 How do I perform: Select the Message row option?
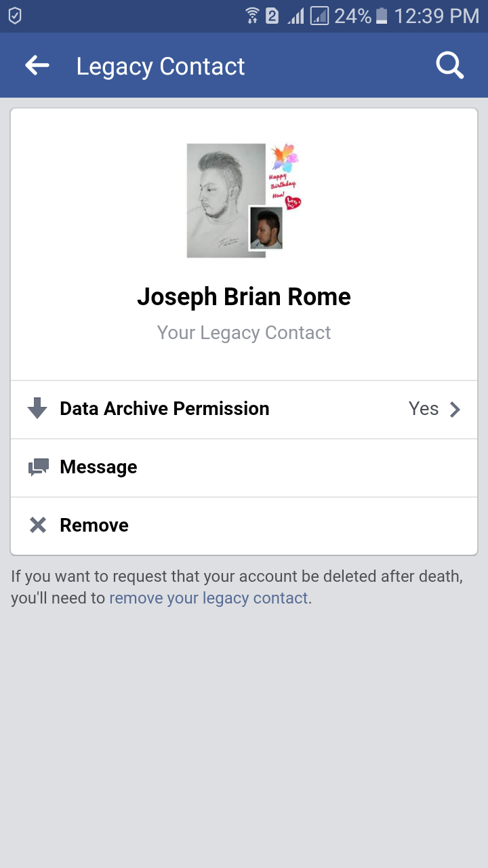tap(244, 467)
